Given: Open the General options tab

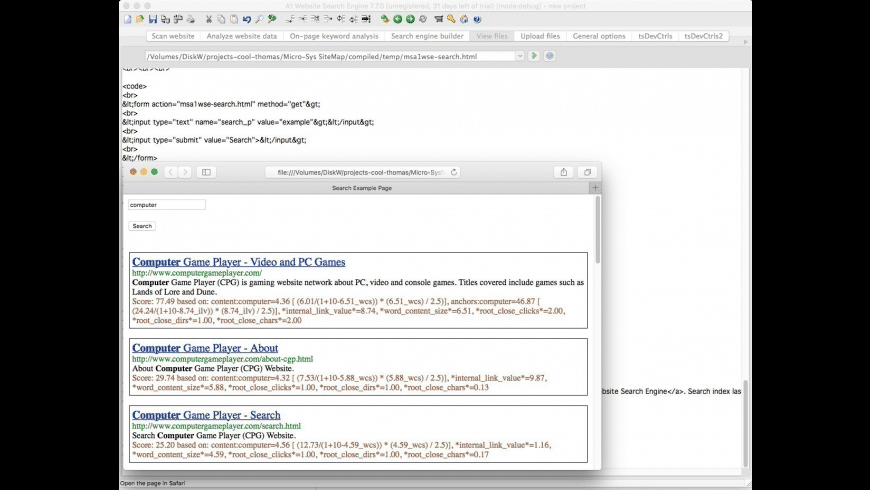Looking at the screenshot, I should click(599, 36).
